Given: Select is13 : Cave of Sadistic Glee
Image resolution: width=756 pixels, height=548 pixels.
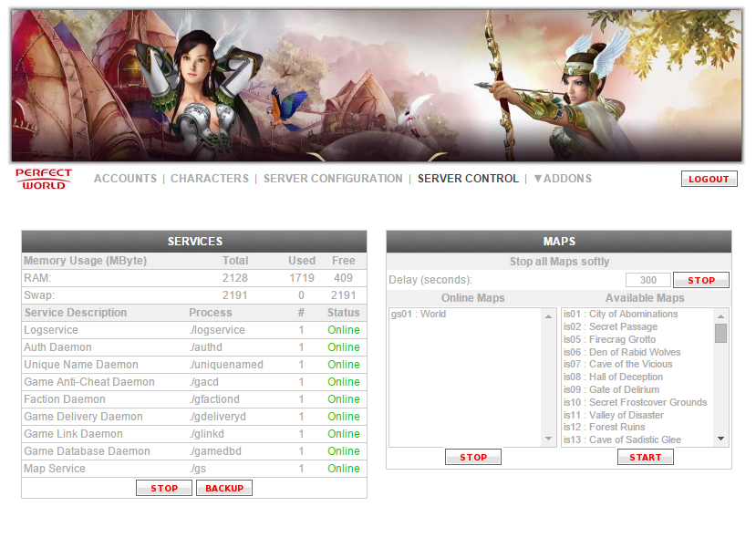Looking at the screenshot, I should [x=622, y=439].
